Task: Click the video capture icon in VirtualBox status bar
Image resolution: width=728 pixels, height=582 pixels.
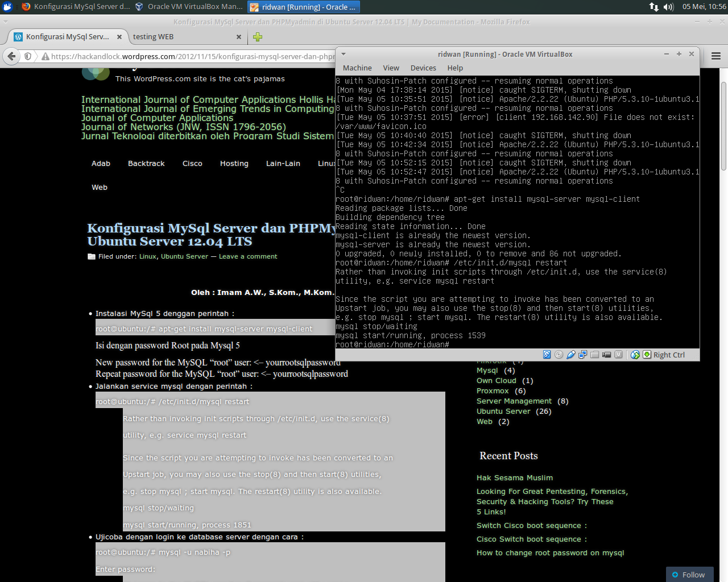Action: coord(606,355)
